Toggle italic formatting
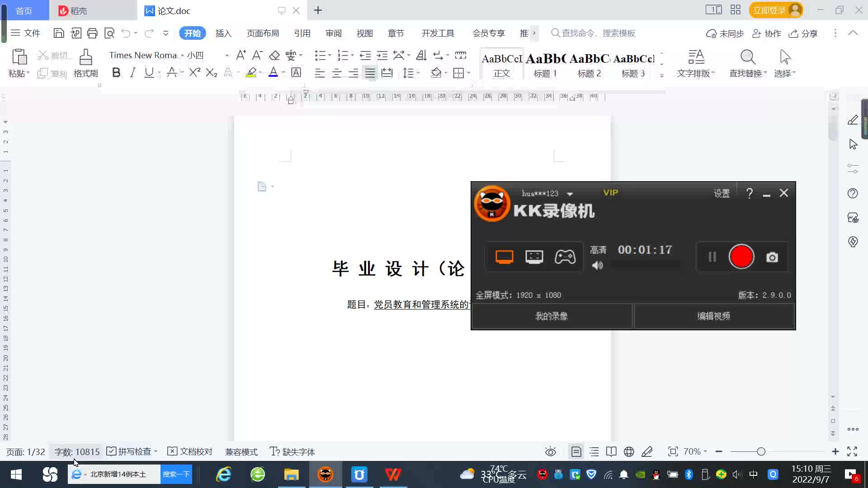Image resolution: width=868 pixels, height=488 pixels. pos(132,73)
